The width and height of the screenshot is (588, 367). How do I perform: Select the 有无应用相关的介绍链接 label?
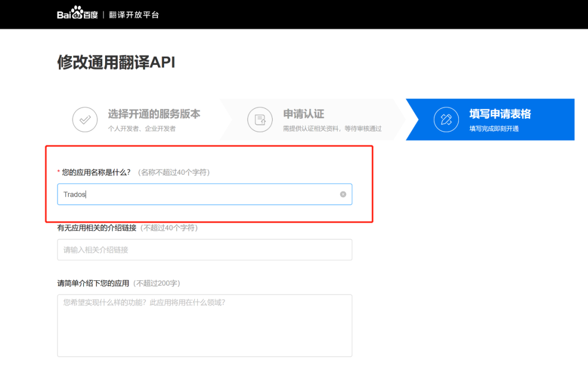(x=97, y=228)
